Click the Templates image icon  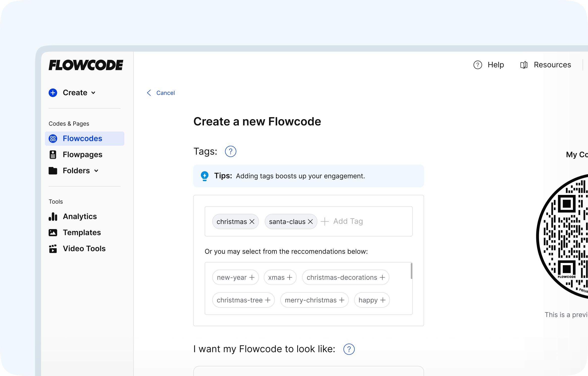pos(53,233)
